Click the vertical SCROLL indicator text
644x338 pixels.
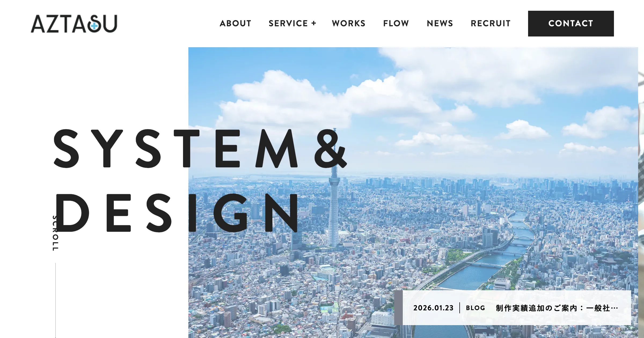coord(55,233)
